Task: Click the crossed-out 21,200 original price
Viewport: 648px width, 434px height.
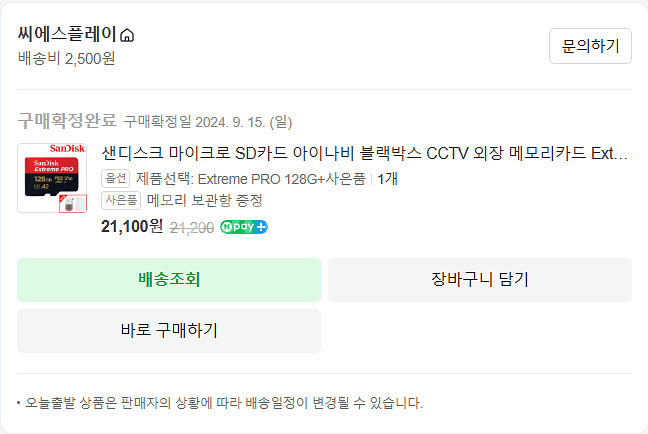Action: (191, 227)
